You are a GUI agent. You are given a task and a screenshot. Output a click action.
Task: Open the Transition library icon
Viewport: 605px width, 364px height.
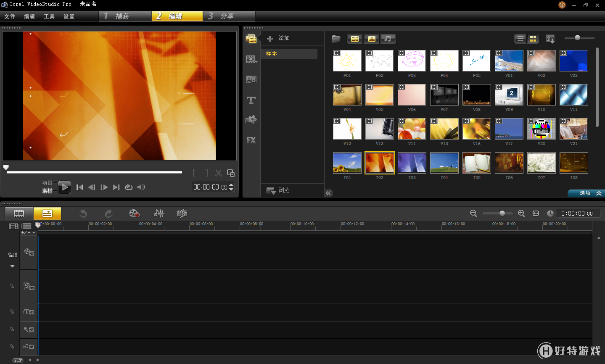251,59
